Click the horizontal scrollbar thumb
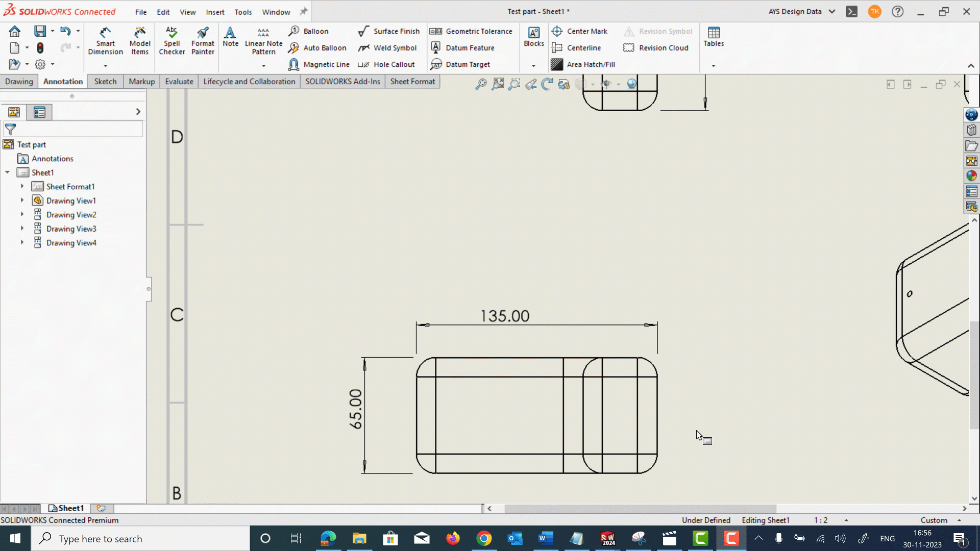 [x=640, y=509]
